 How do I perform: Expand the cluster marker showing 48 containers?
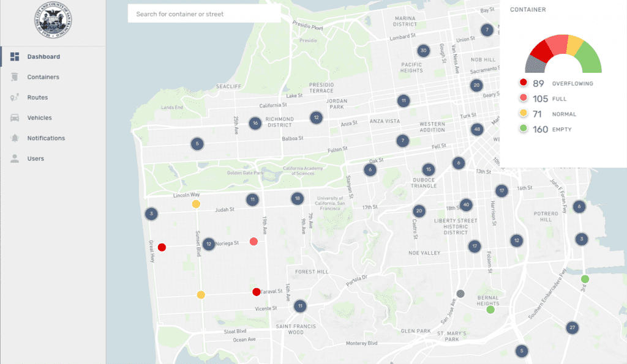pos(477,130)
